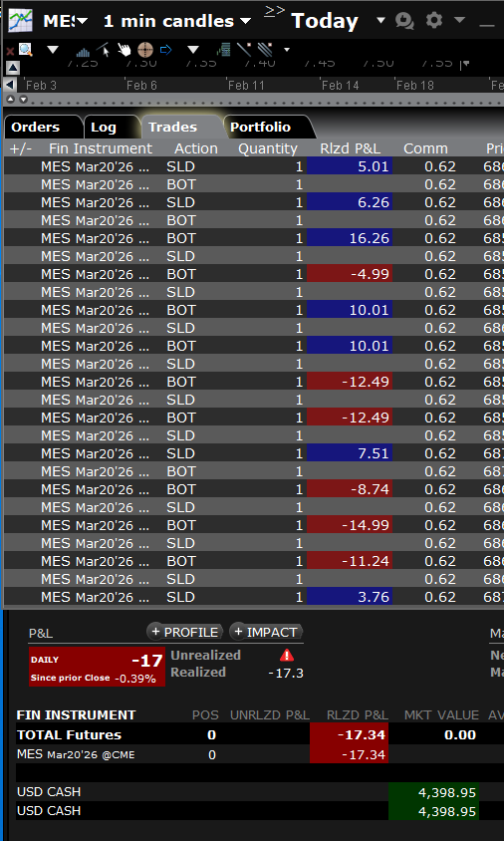Image resolution: width=504 pixels, height=841 pixels.
Task: Click the first USD CASH row label
Action: pos(49,791)
